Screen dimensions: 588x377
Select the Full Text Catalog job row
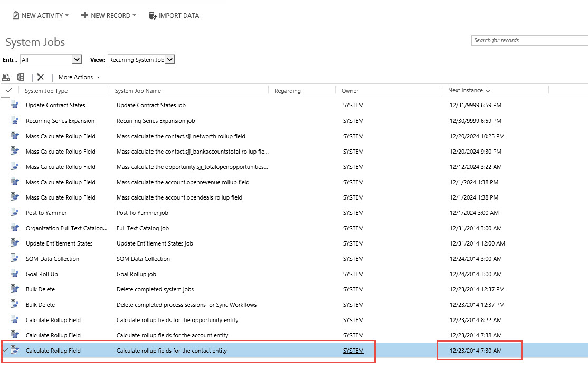coord(143,228)
